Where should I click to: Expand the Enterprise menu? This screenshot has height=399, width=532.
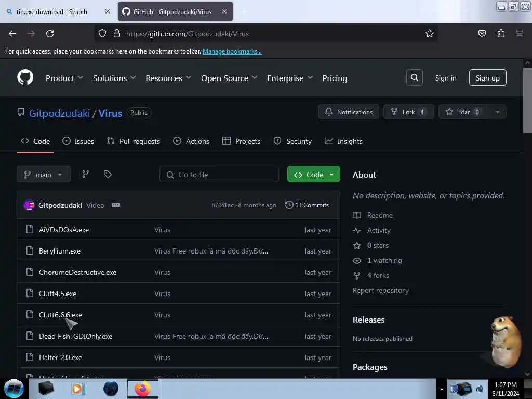tap(290, 78)
